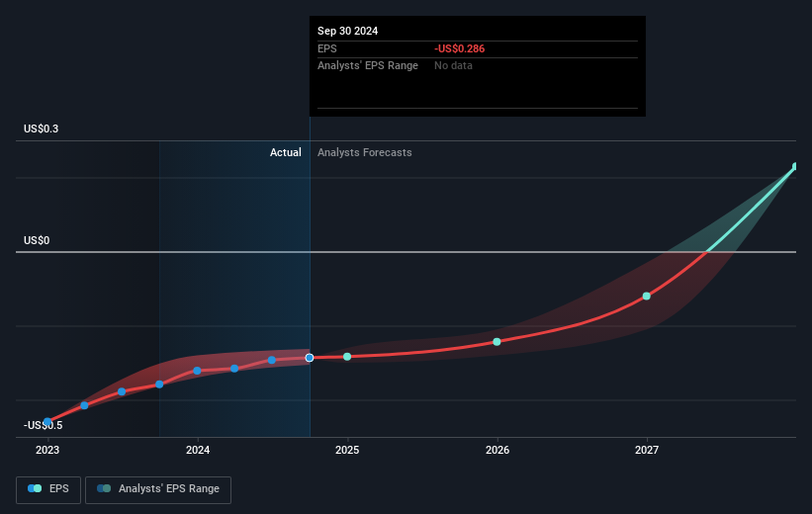Screen dimensions: 812x514
Task: Click the EPS data point above 2024 label
Action: [x=197, y=371]
